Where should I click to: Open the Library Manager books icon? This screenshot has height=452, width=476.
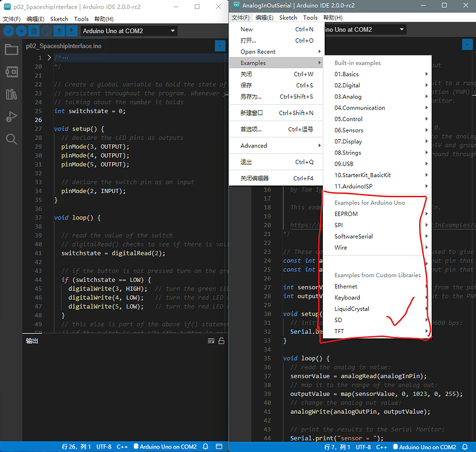tap(11, 94)
